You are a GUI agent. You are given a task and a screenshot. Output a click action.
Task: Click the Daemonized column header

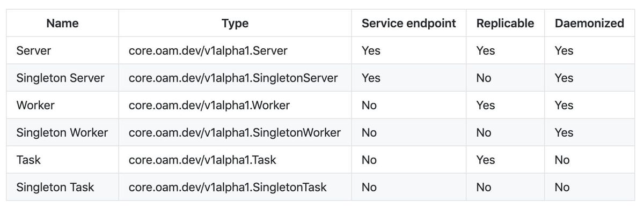(590, 24)
